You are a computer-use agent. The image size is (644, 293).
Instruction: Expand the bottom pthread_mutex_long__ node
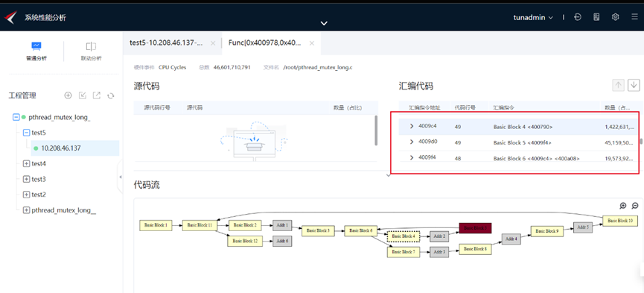tap(26, 210)
